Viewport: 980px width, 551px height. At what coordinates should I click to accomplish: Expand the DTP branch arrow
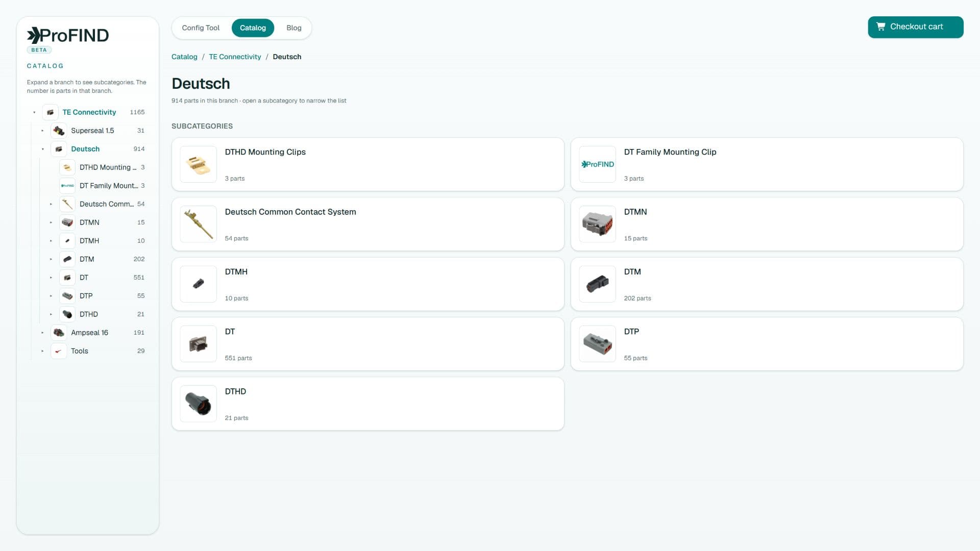click(x=51, y=296)
